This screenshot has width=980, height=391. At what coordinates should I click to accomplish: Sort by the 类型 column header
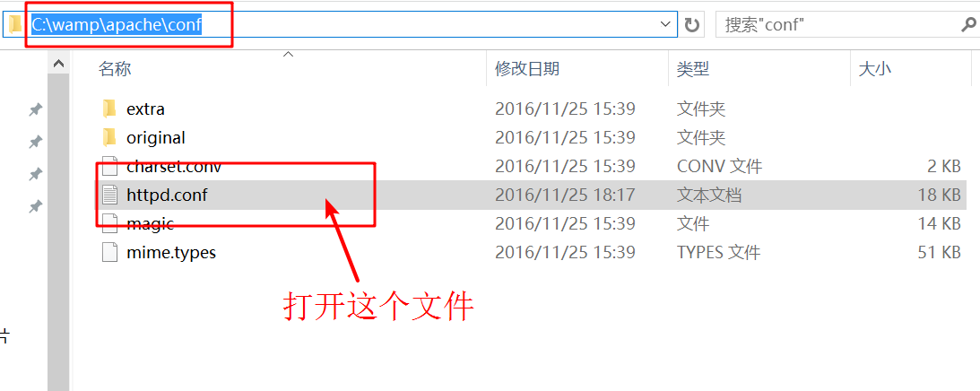point(693,69)
